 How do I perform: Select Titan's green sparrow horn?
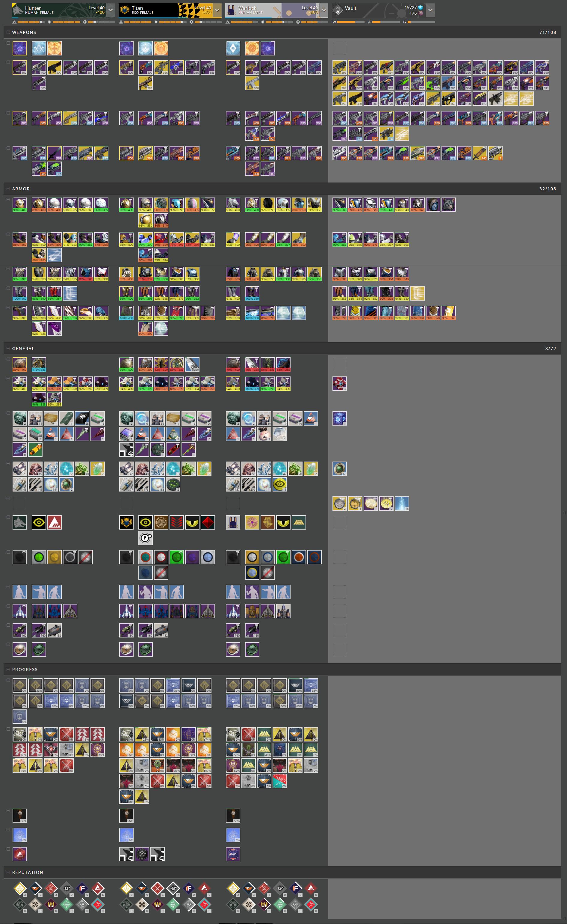point(146,649)
